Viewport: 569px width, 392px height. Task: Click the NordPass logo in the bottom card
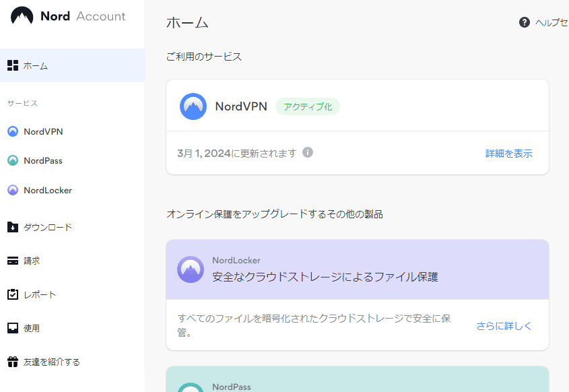191,387
